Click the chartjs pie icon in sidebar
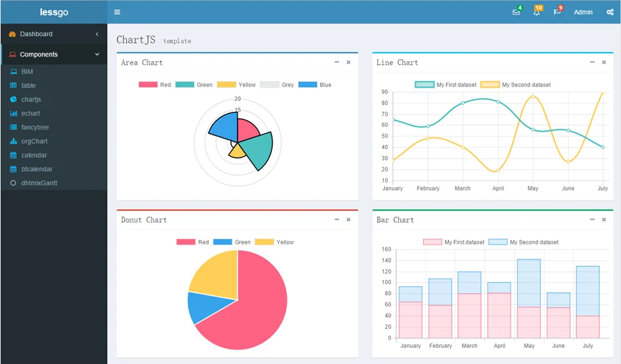 pos(14,100)
